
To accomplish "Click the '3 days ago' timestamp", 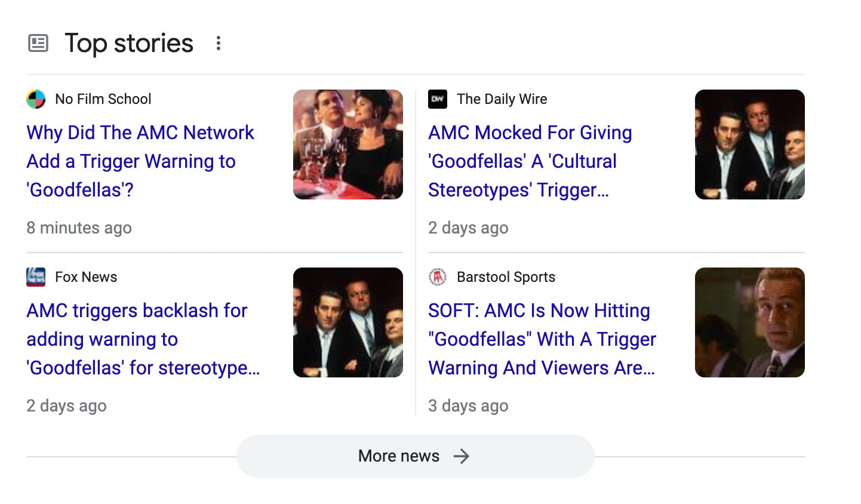I will click(468, 406).
